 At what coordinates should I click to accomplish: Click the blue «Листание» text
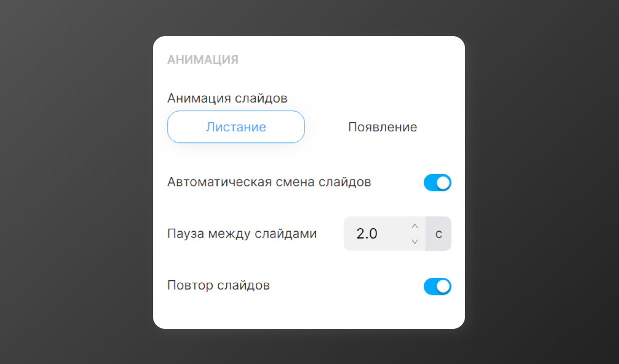click(236, 127)
